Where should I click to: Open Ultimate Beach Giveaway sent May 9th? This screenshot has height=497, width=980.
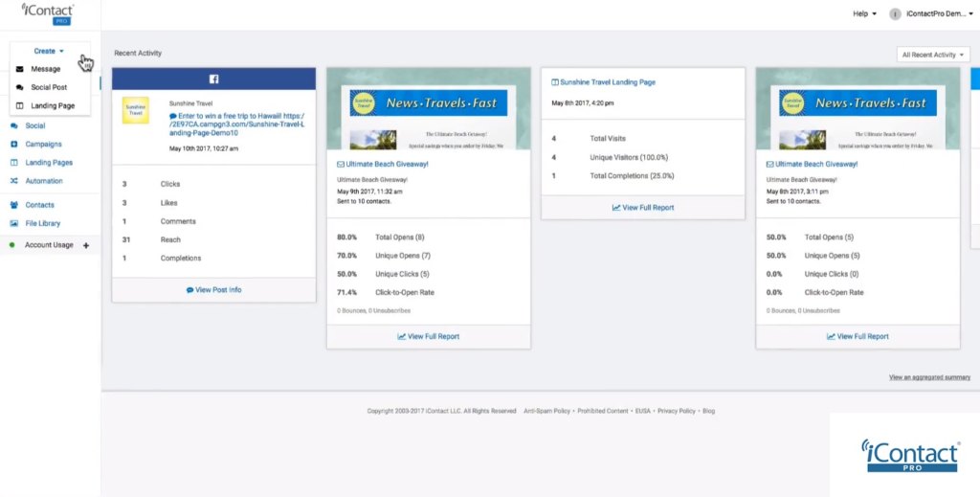coord(387,165)
